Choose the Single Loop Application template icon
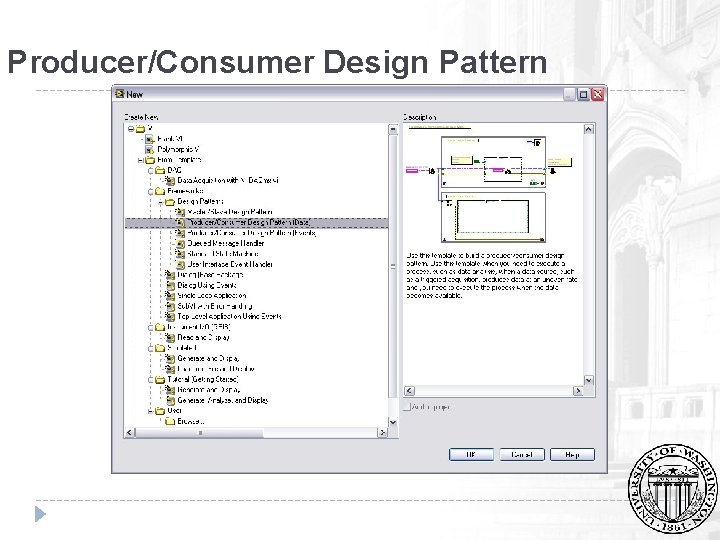Image resolution: width=720 pixels, height=540 pixels. 170,296
